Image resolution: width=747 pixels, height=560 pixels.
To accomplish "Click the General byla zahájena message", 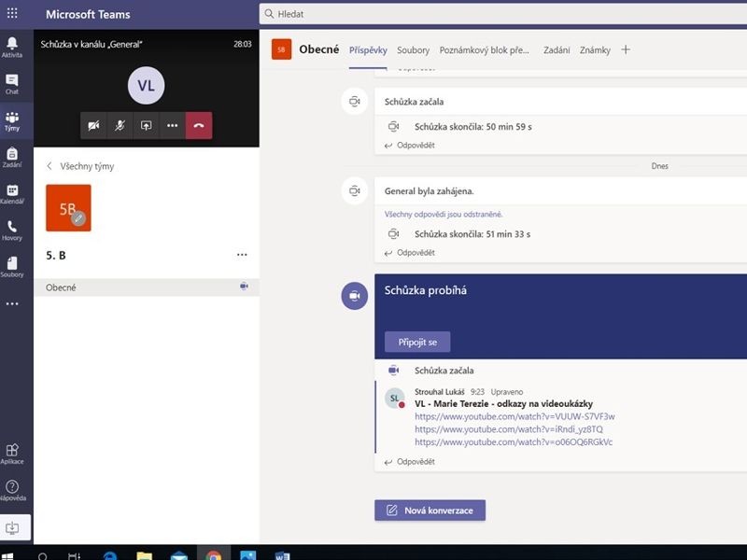I will tap(429, 191).
